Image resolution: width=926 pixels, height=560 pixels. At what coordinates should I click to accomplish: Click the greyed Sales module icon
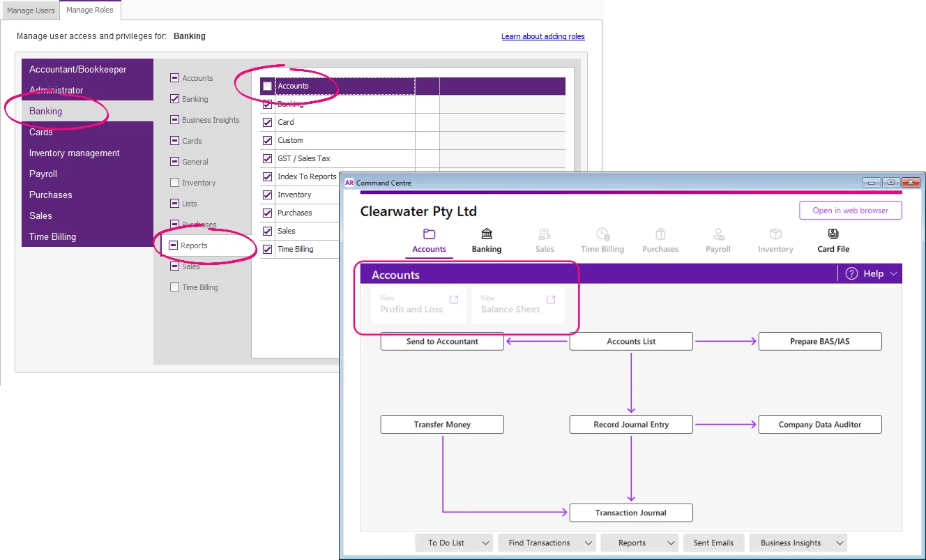click(x=545, y=234)
